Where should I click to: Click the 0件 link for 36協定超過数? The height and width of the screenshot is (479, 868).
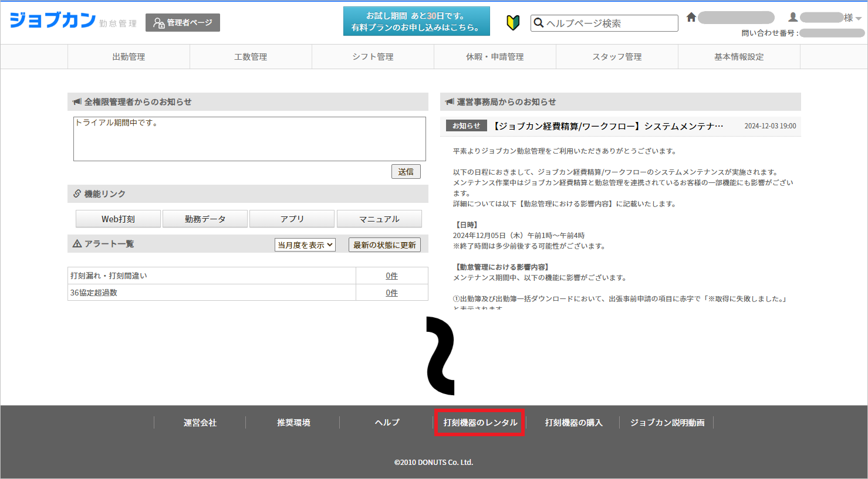click(x=391, y=293)
